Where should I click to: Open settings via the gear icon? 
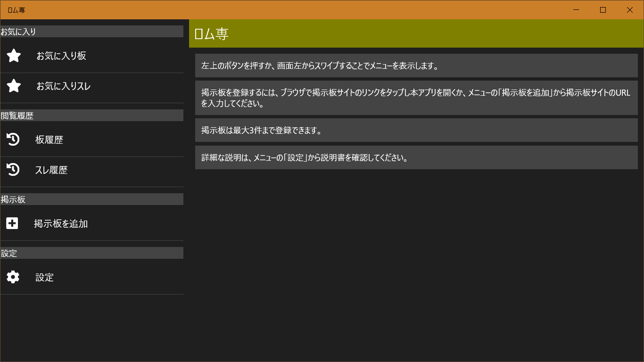(12, 277)
